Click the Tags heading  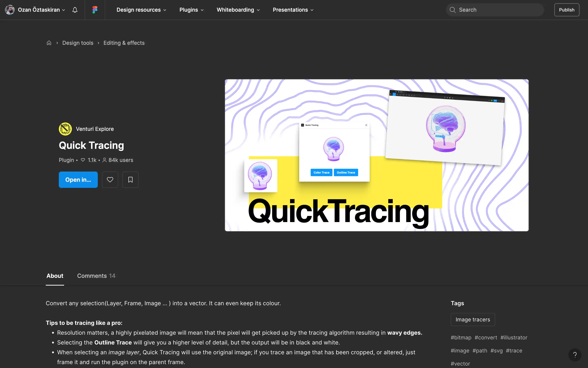[x=457, y=303]
